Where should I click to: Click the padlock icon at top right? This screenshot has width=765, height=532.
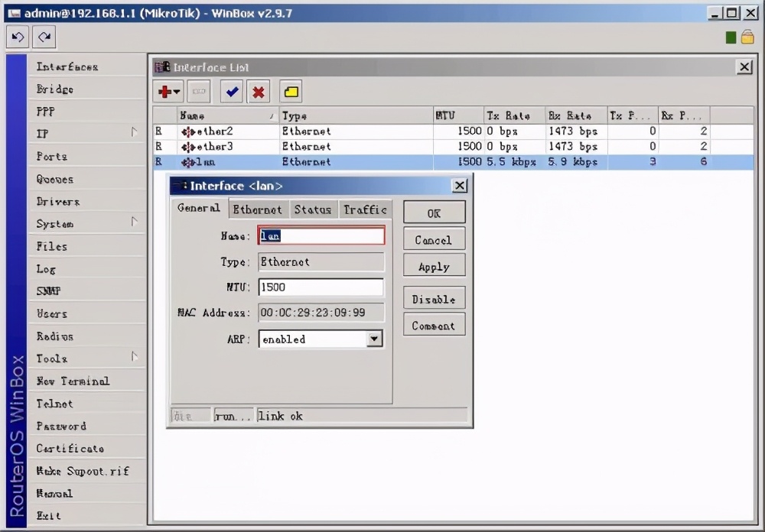tap(747, 37)
